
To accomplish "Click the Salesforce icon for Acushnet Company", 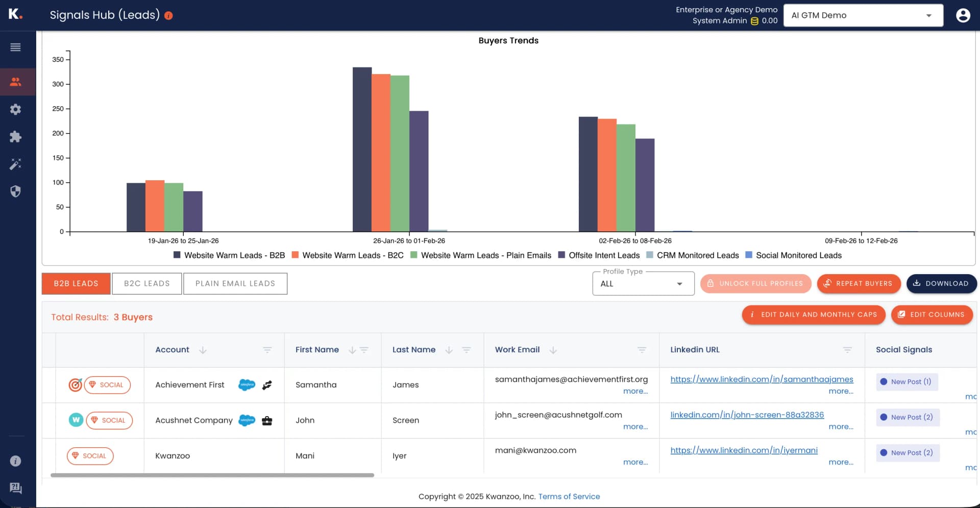I will (x=247, y=421).
